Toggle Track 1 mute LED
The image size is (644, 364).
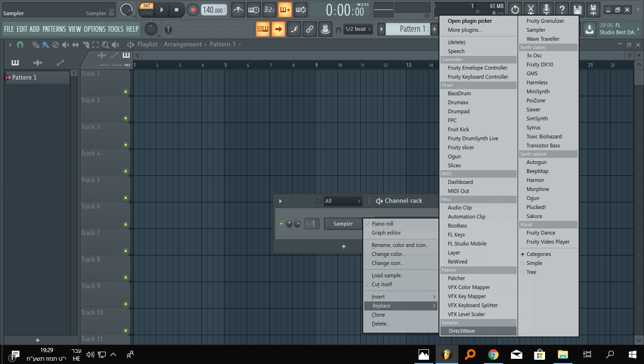click(125, 91)
